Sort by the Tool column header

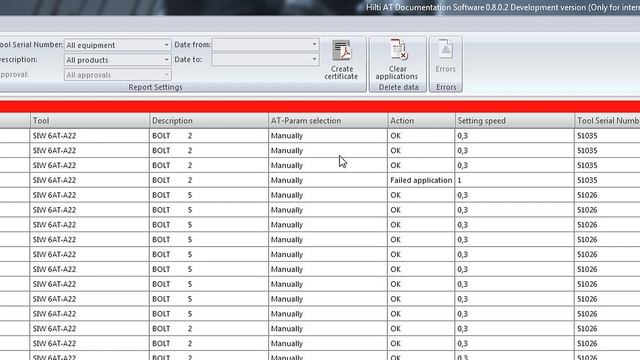(x=90, y=121)
